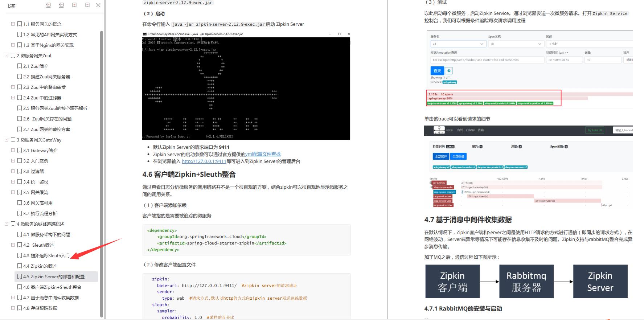Screen dimensions: 644x320
Task: Expand the 3.1 Gateway简介 node
Action: tap(13, 150)
